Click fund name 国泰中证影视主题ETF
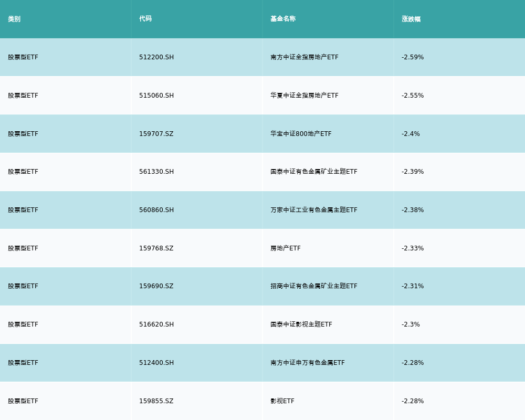525x420 pixels. (301, 324)
